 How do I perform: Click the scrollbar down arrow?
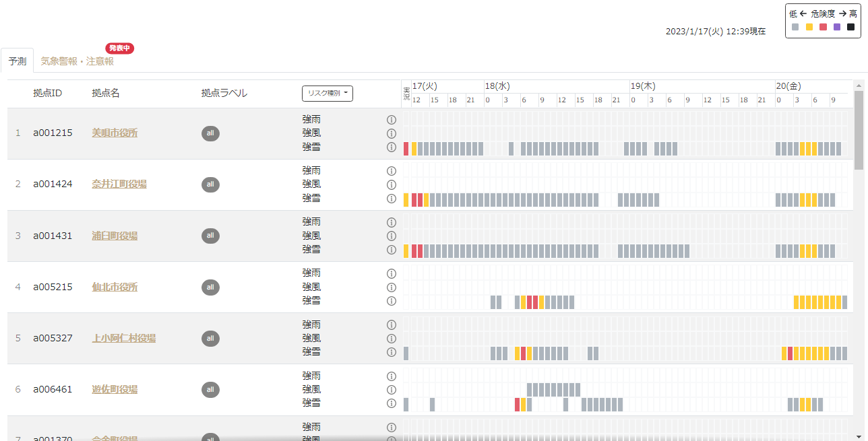859,436
